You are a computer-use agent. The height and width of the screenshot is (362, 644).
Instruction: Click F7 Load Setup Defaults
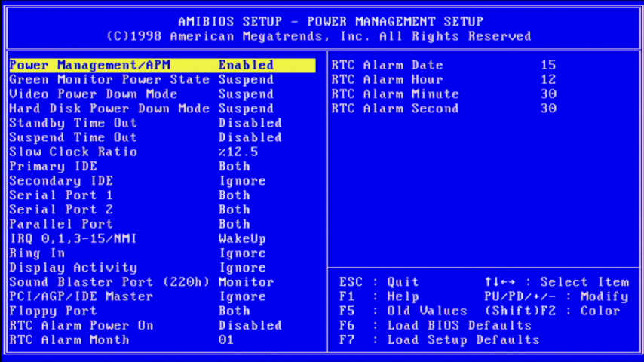pyautogui.click(x=439, y=340)
